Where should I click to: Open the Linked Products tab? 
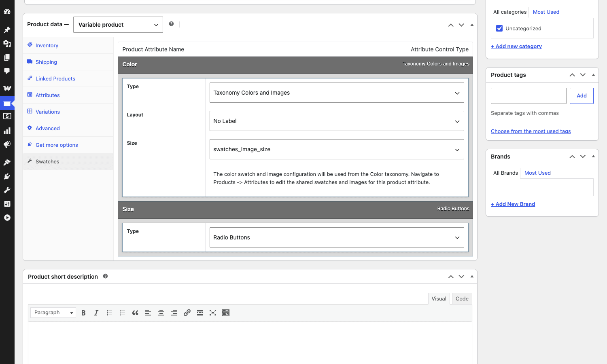68,78
